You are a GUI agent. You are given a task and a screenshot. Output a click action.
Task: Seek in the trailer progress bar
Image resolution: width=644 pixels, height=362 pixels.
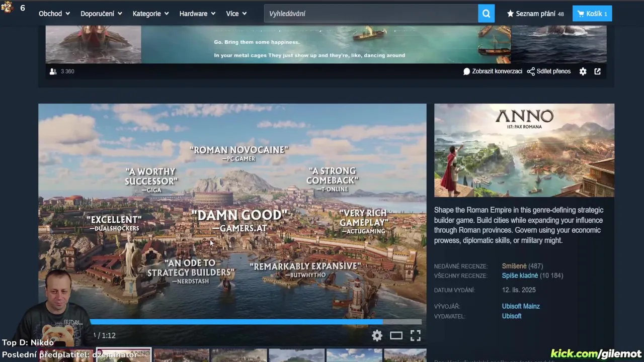256,322
